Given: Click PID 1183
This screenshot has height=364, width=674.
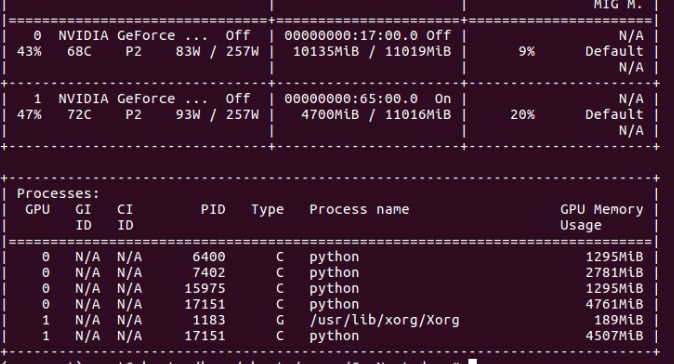Looking at the screenshot, I should (x=208, y=320).
